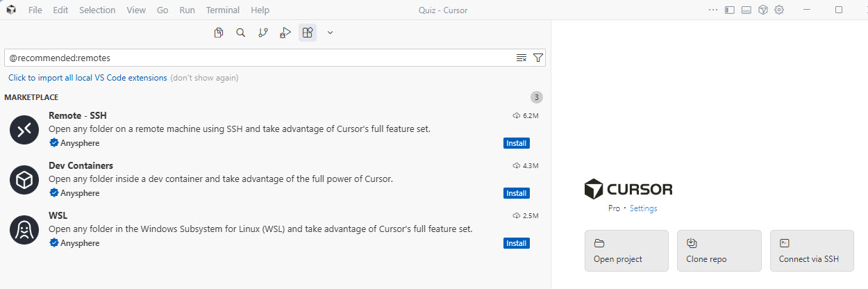
Task: Click the Connect via SSH button
Action: (812, 251)
